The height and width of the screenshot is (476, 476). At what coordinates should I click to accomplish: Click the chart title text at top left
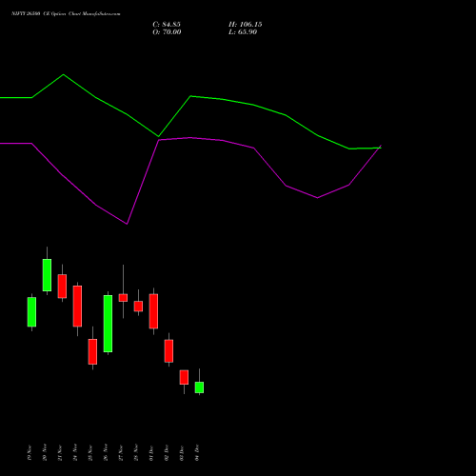pyautogui.click(x=66, y=14)
